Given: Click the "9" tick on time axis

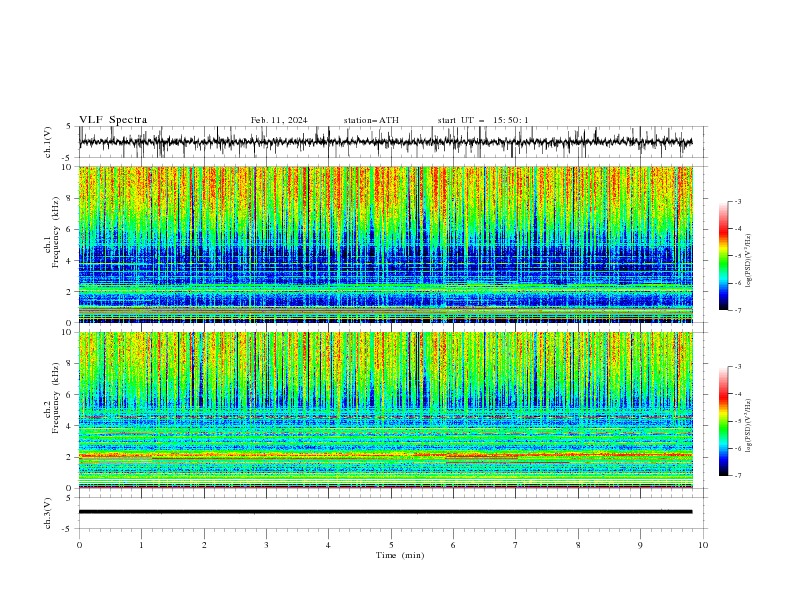Looking at the screenshot, I should [x=640, y=545].
